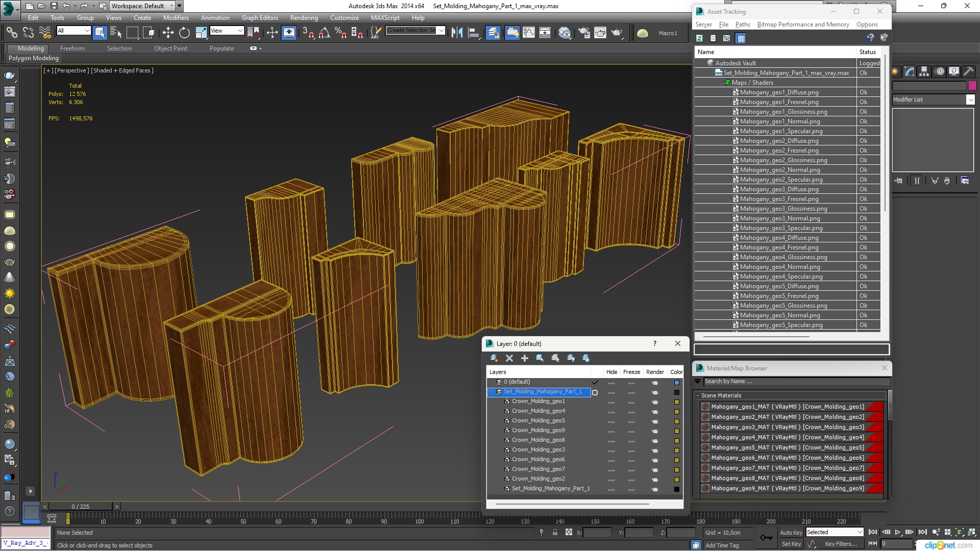Switch to the Object Paint ribbon tab

pyautogui.click(x=170, y=48)
